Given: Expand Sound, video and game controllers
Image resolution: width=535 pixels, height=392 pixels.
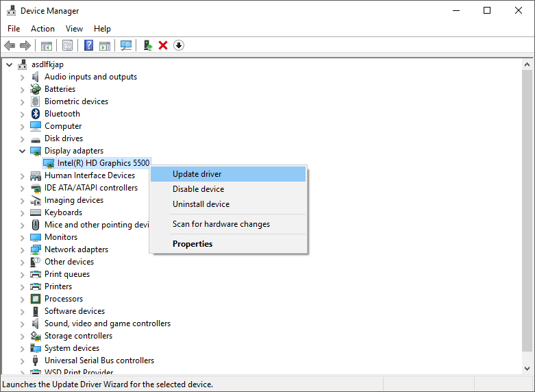Looking at the screenshot, I should click(x=23, y=323).
